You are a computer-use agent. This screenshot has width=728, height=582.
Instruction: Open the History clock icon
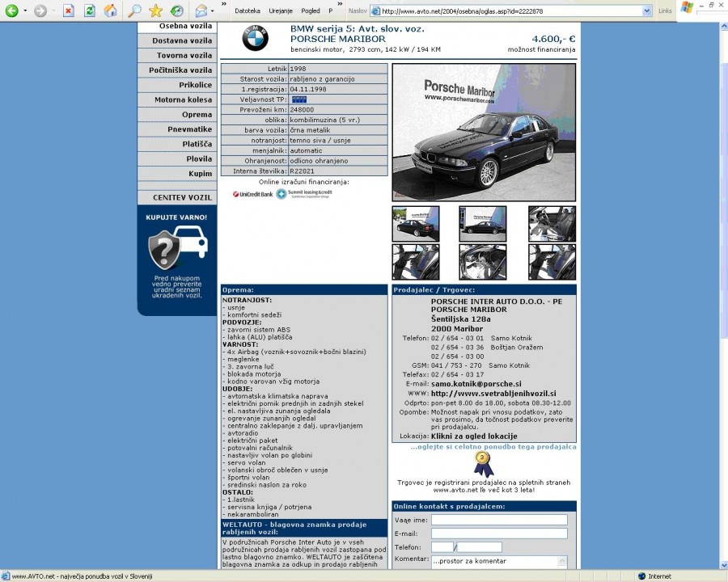click(177, 11)
